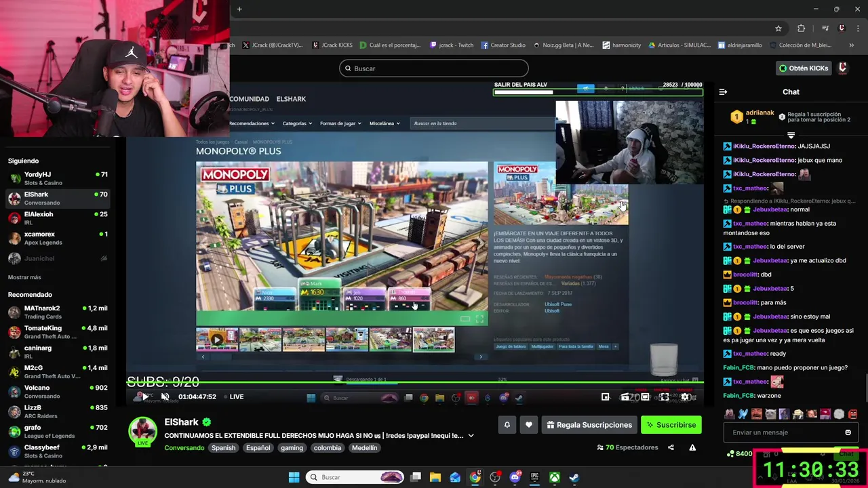Share the stream via share icon
Screen dimensions: 868x488
click(671, 447)
